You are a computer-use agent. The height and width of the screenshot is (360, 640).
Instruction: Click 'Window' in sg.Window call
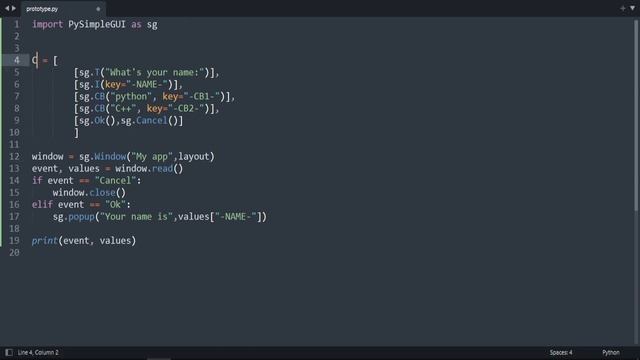click(110, 157)
